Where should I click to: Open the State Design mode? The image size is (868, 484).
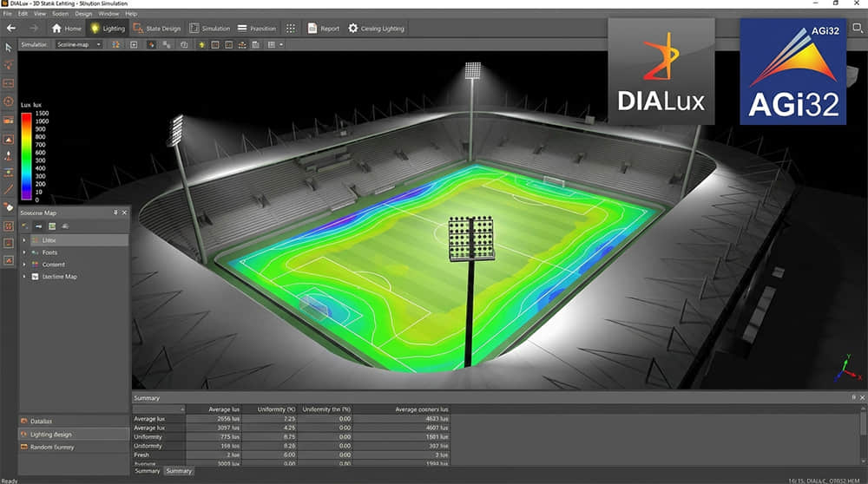pos(157,29)
